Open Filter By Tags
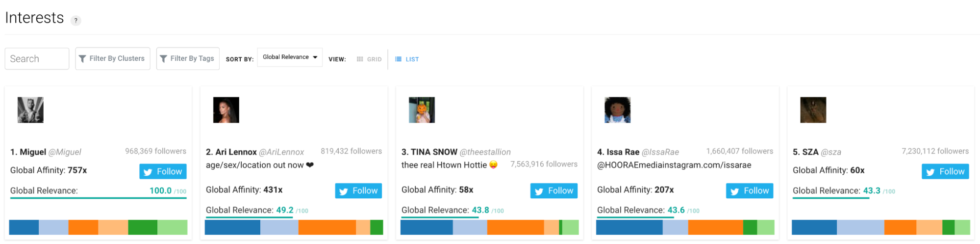980x244 pixels. 188,59
